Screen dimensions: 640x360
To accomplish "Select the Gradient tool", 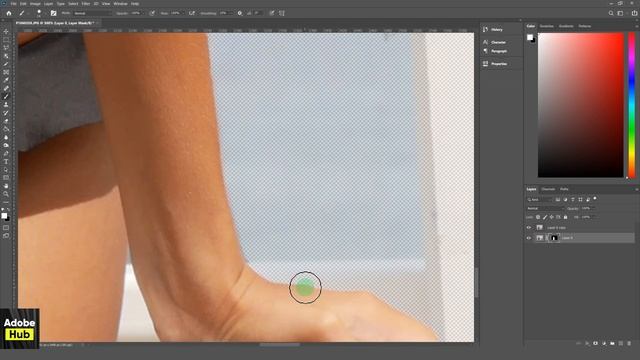I will 6,129.
